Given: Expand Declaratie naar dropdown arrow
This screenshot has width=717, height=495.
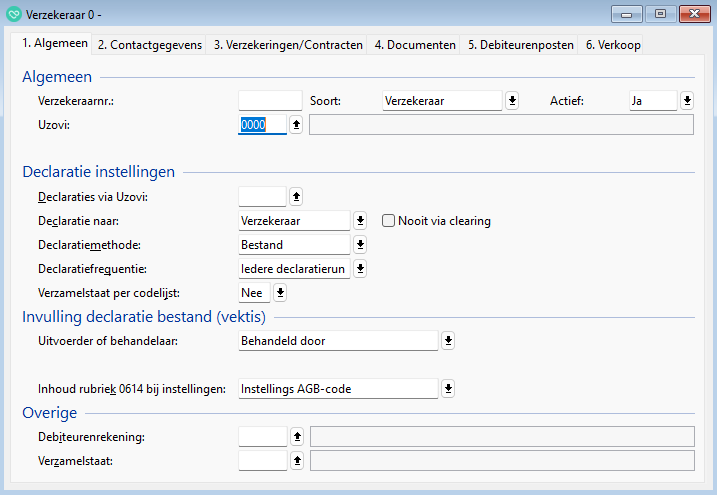Looking at the screenshot, I should 360,221.
